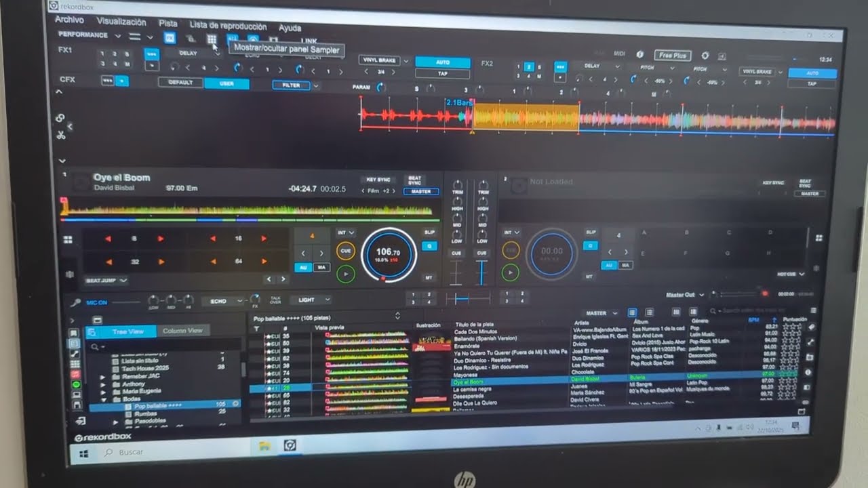Open the Visualización menu
This screenshot has height=488, width=868.
click(x=121, y=22)
